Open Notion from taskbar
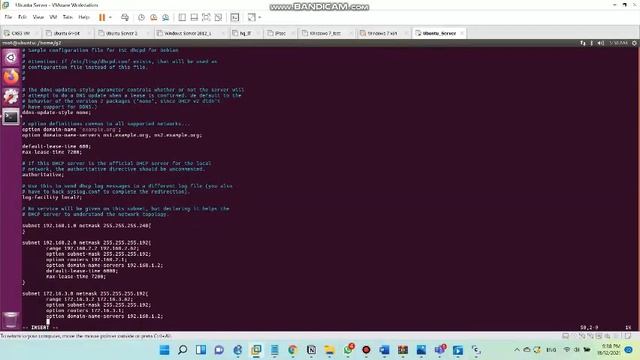 click(x=311, y=350)
